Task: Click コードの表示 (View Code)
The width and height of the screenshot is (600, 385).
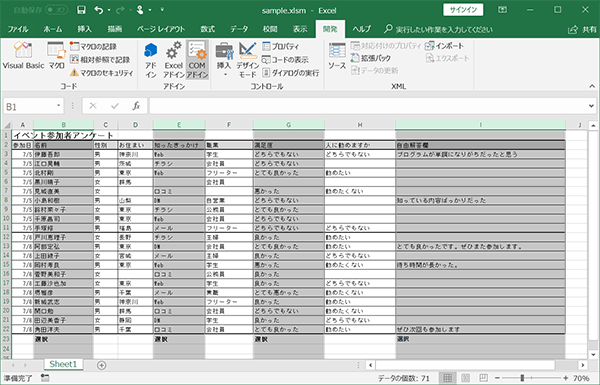Action: point(285,60)
